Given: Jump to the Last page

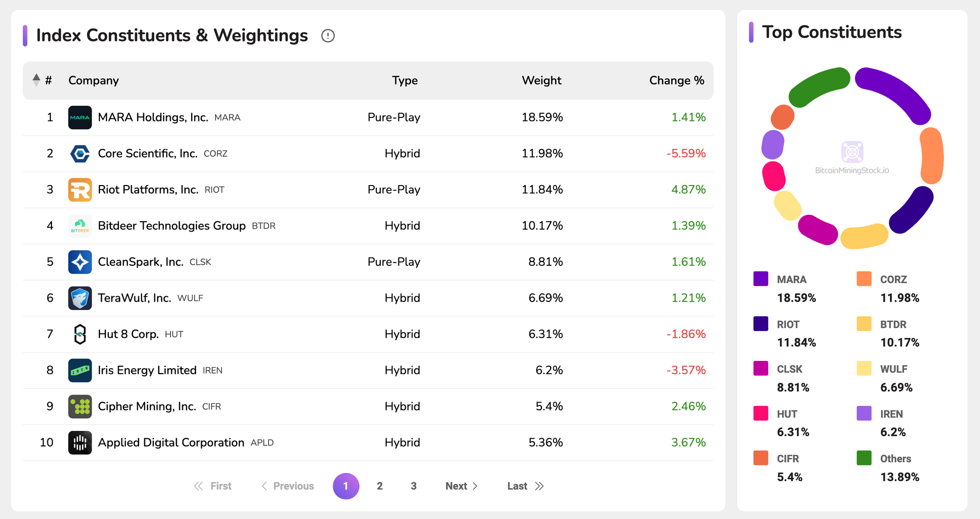Looking at the screenshot, I should (525, 486).
